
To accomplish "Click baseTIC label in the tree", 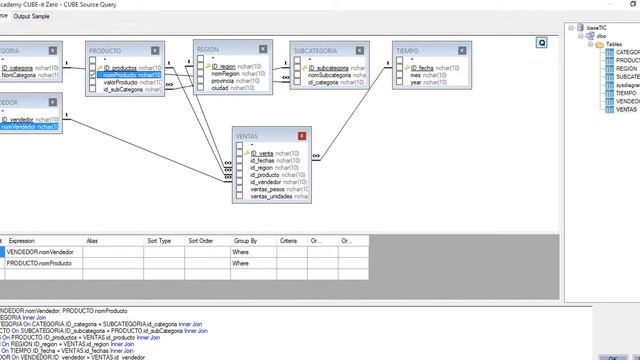I will point(596,28).
